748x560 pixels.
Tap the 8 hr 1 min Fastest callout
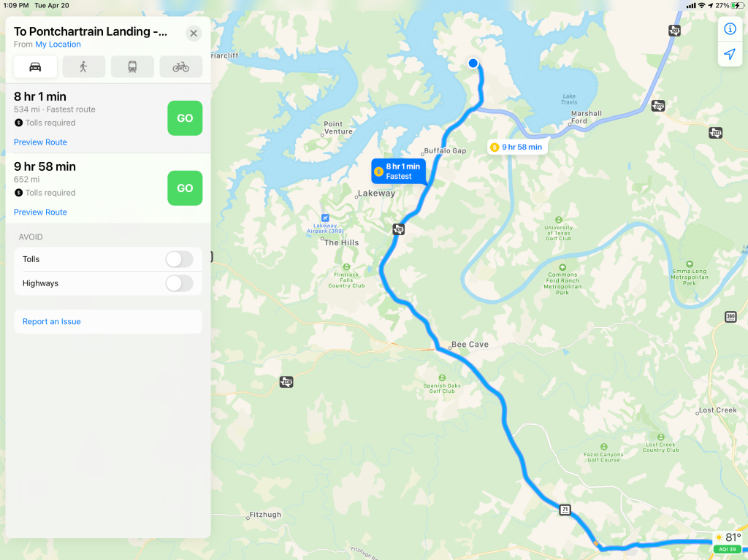399,172
